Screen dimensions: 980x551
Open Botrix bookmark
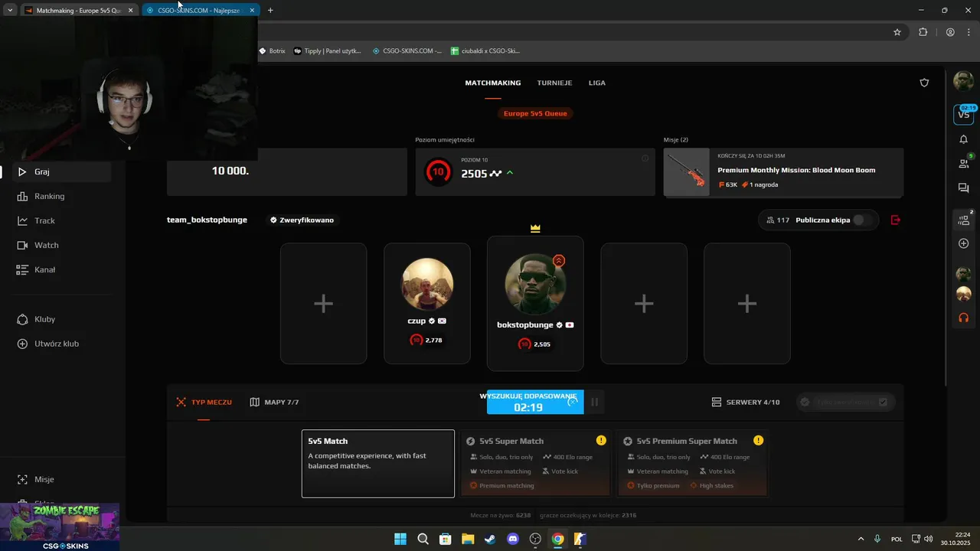point(273,51)
